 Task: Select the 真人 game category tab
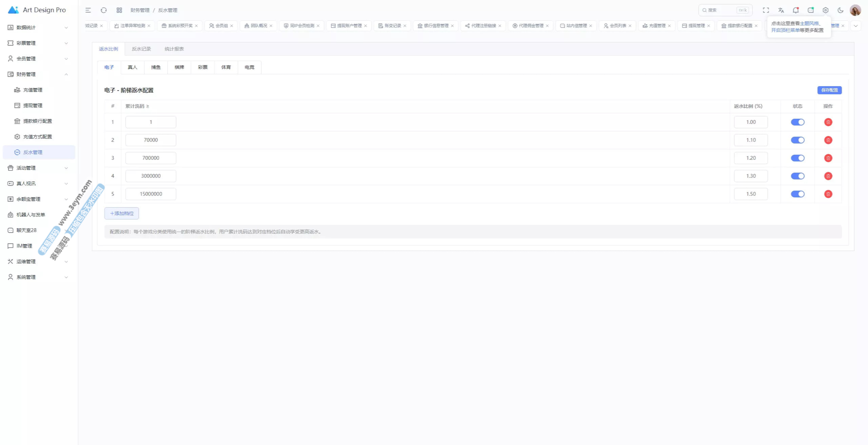(x=132, y=67)
